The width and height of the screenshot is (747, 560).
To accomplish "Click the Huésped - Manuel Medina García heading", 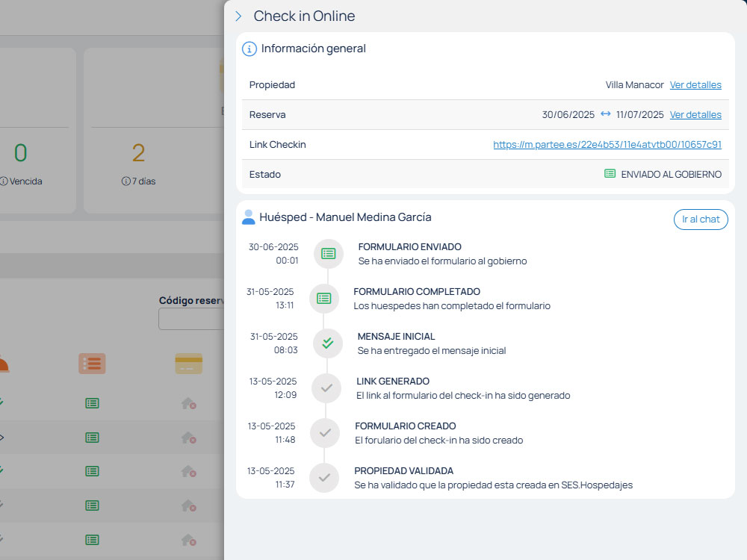I will tap(345, 217).
